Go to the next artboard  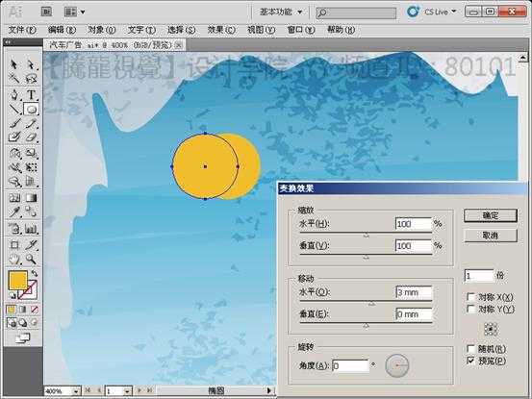pos(139,390)
